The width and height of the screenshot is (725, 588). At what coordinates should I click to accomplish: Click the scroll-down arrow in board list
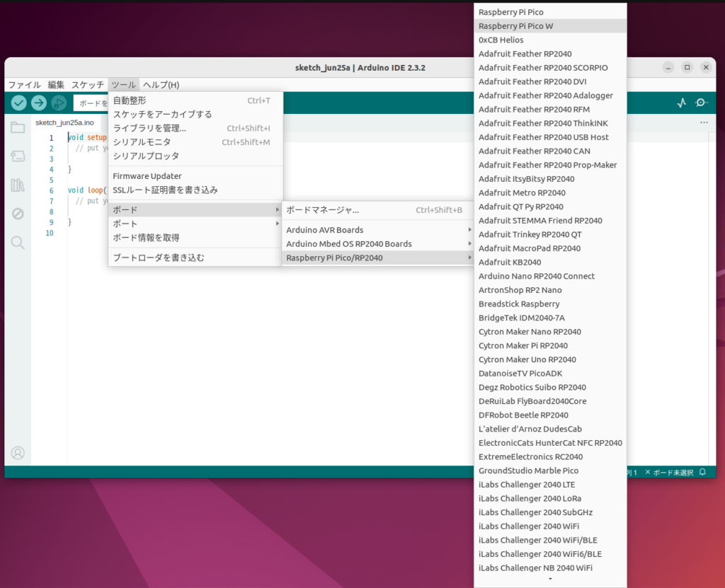(550, 579)
